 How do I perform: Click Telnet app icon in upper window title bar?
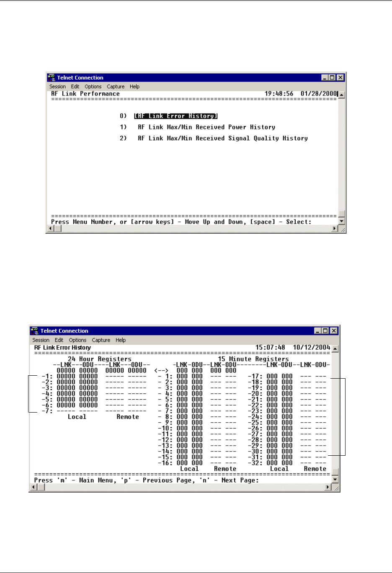(51, 77)
